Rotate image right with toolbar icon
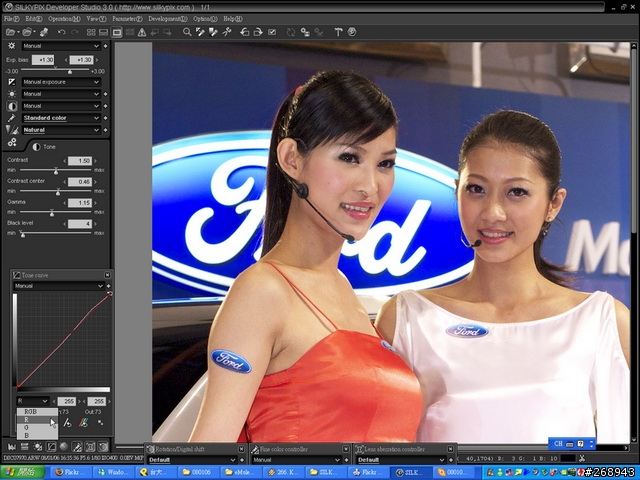Screen dimensions: 640x480 [x=258, y=32]
